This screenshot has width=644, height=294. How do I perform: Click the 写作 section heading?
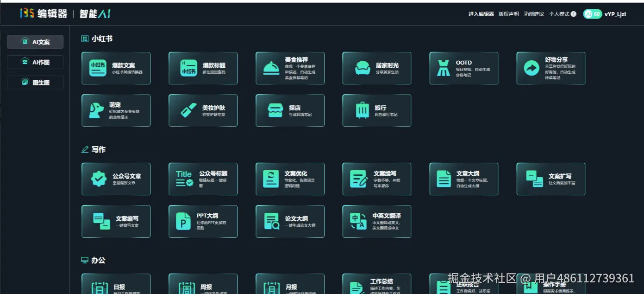98,149
